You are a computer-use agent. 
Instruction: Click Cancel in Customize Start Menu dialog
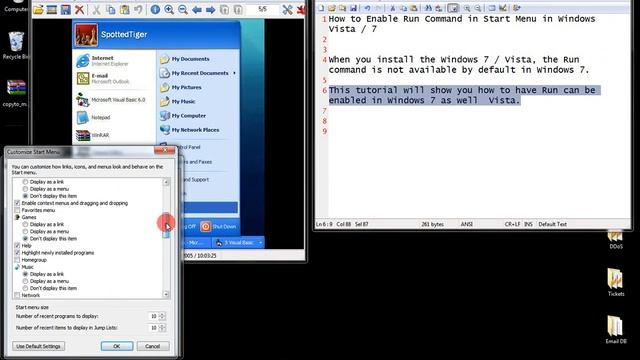tap(153, 346)
